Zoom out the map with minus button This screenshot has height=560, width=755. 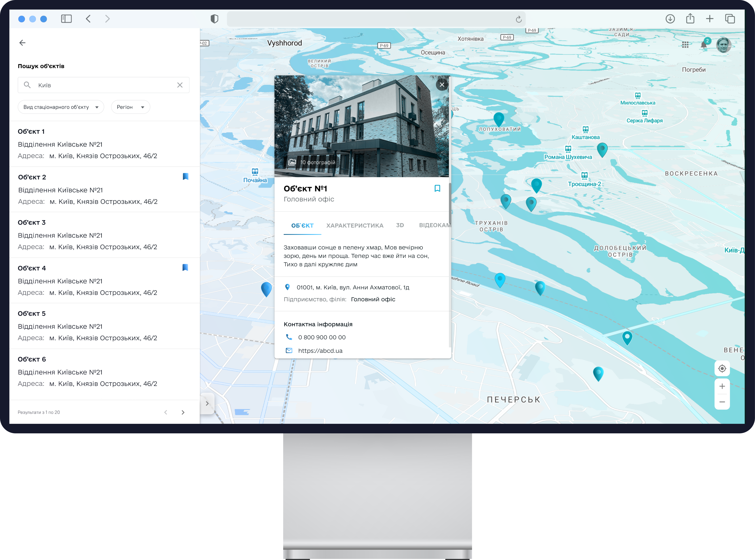(x=722, y=402)
